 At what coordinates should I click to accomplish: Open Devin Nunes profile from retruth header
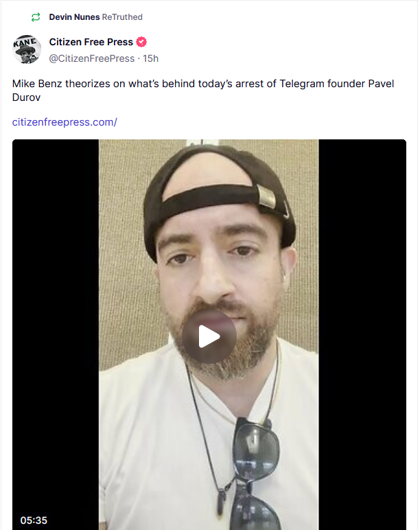click(x=74, y=17)
